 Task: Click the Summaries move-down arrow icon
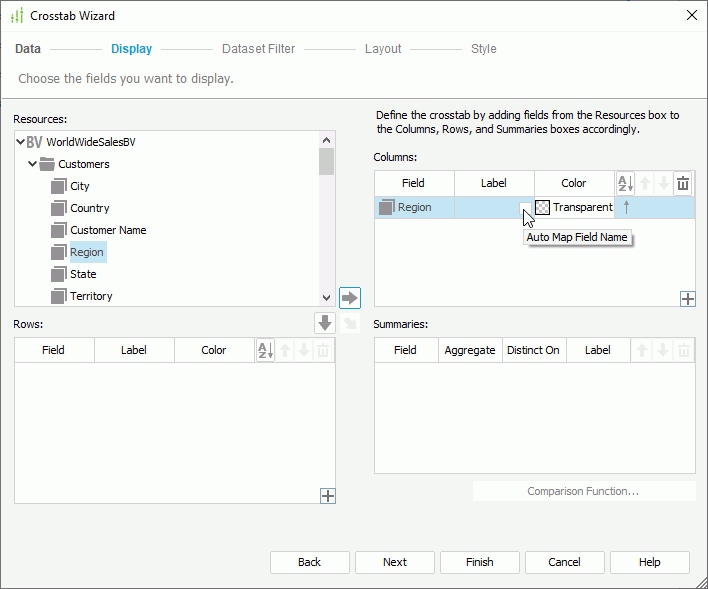click(x=663, y=350)
